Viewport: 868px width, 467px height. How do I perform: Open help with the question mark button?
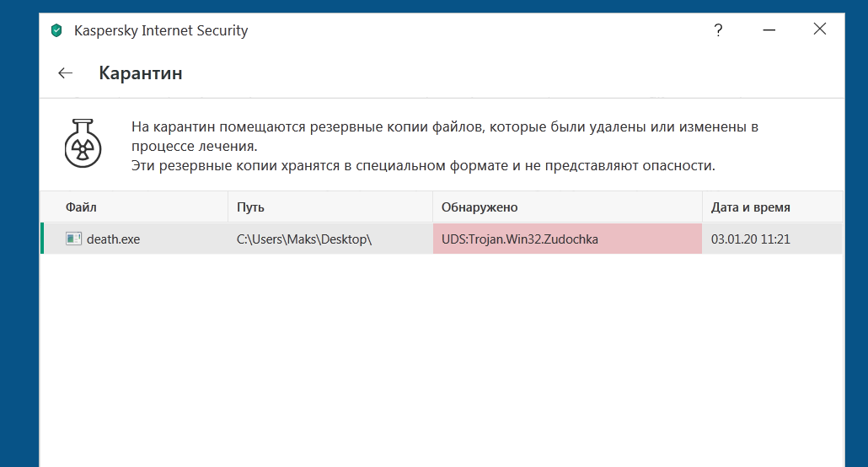click(718, 30)
